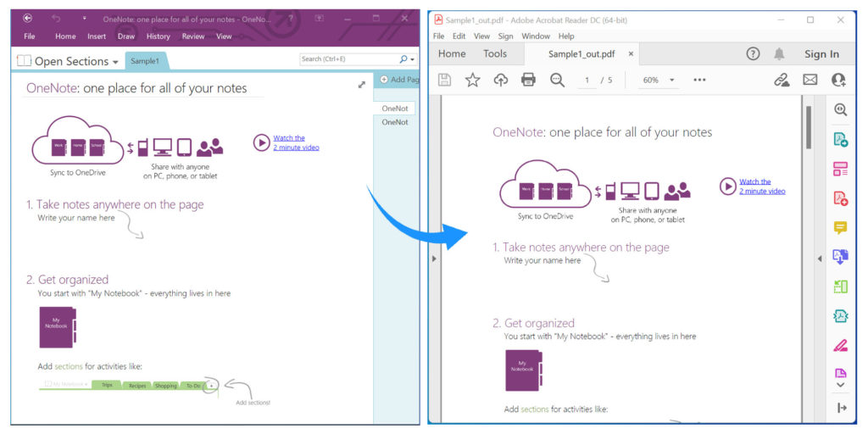
Task: Click the Acrobat notifications bell icon
Action: pos(779,54)
